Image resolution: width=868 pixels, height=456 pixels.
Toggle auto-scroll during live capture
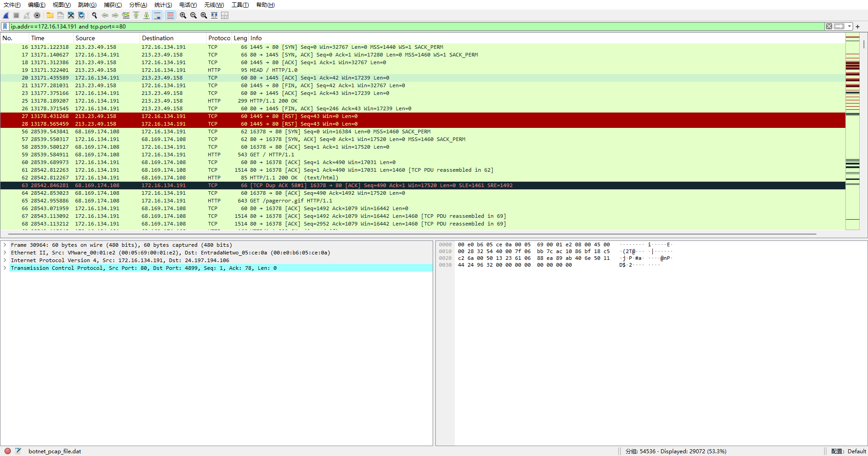pos(157,15)
